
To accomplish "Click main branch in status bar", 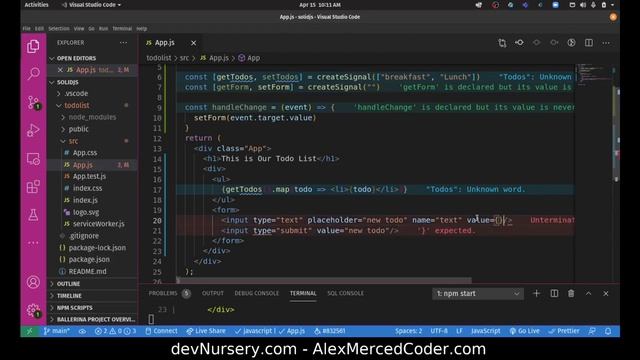I will (57, 331).
